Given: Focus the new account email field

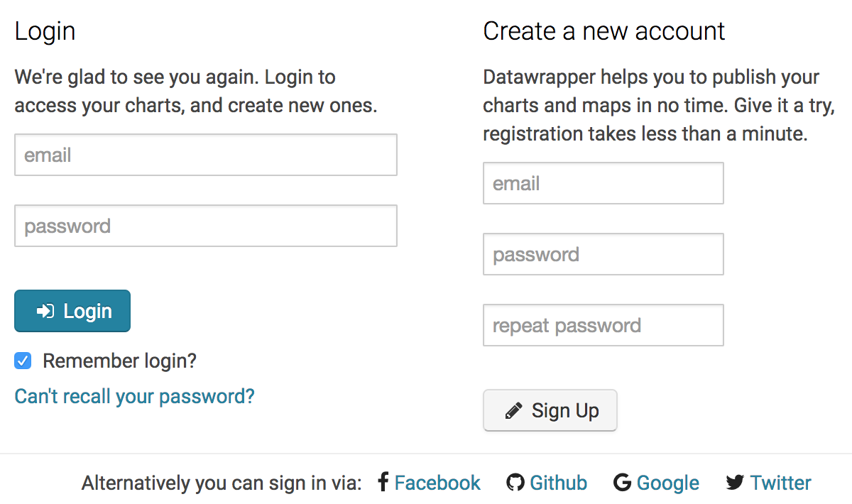Looking at the screenshot, I should tap(603, 183).
